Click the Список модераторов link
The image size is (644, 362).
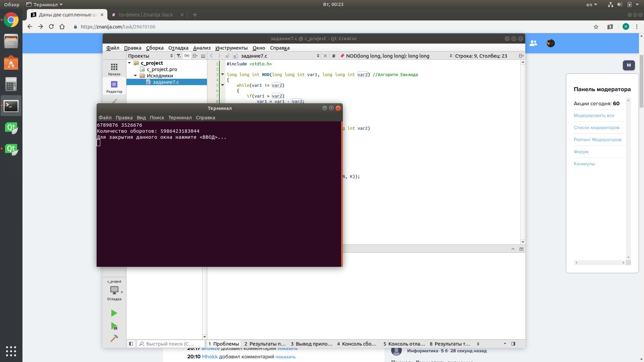point(596,128)
